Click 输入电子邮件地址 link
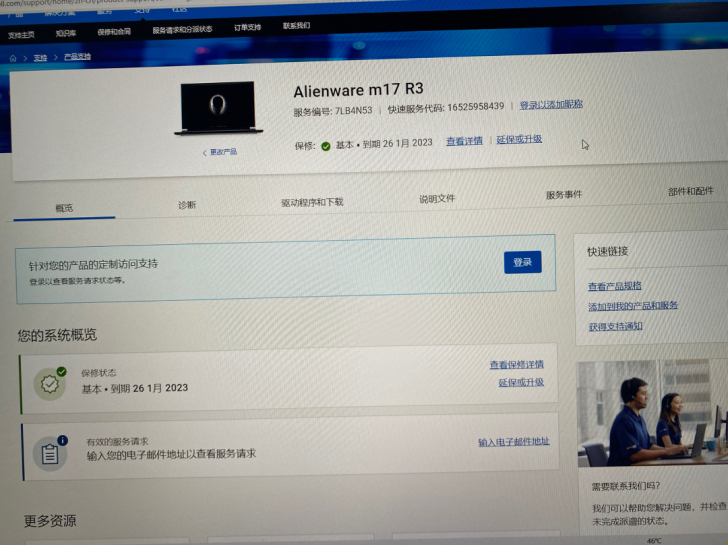 pyautogui.click(x=514, y=441)
